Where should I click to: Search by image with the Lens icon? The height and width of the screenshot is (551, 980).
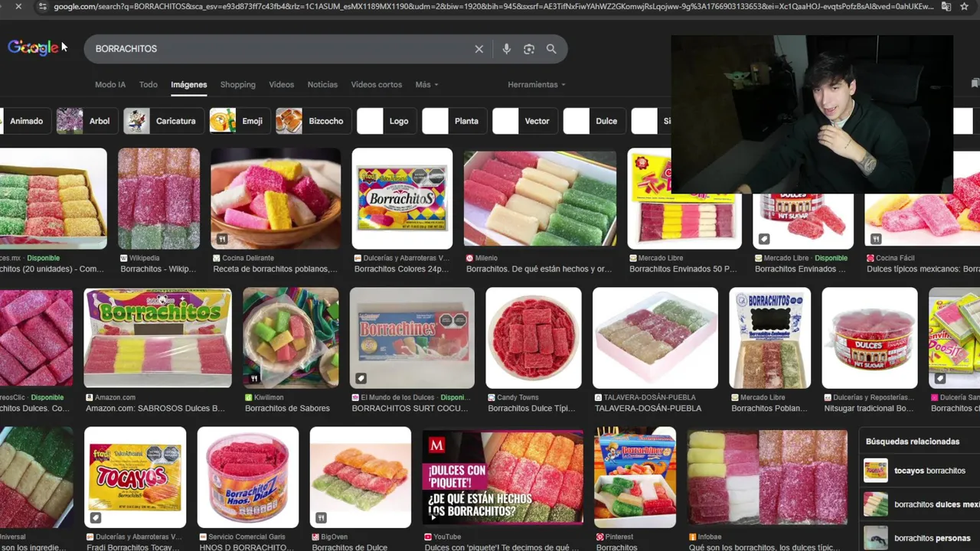click(528, 49)
